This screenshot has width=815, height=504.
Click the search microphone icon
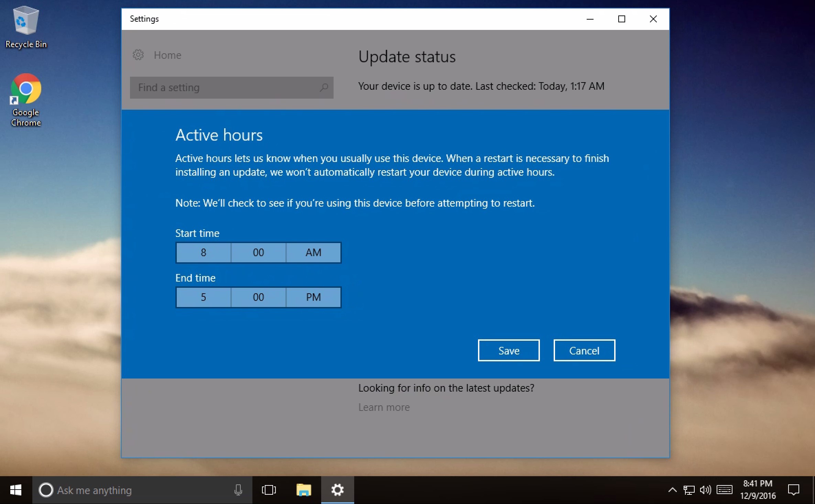pos(238,490)
